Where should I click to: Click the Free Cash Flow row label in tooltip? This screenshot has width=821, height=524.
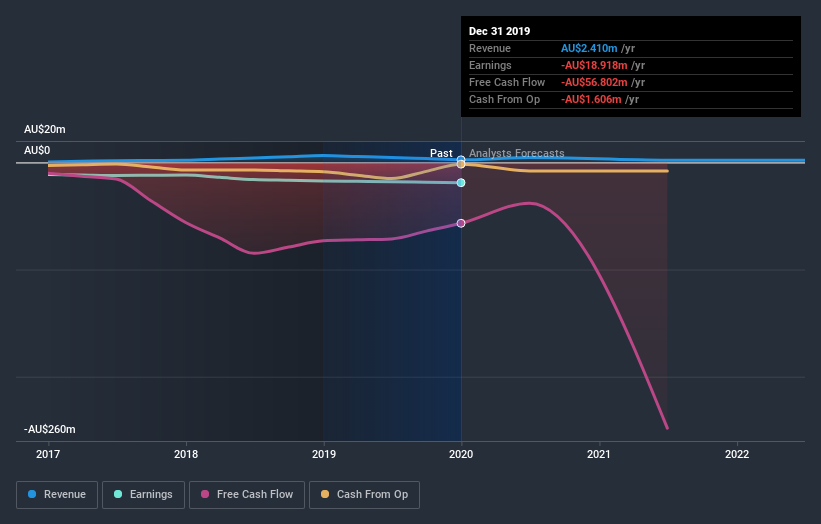tap(507, 83)
